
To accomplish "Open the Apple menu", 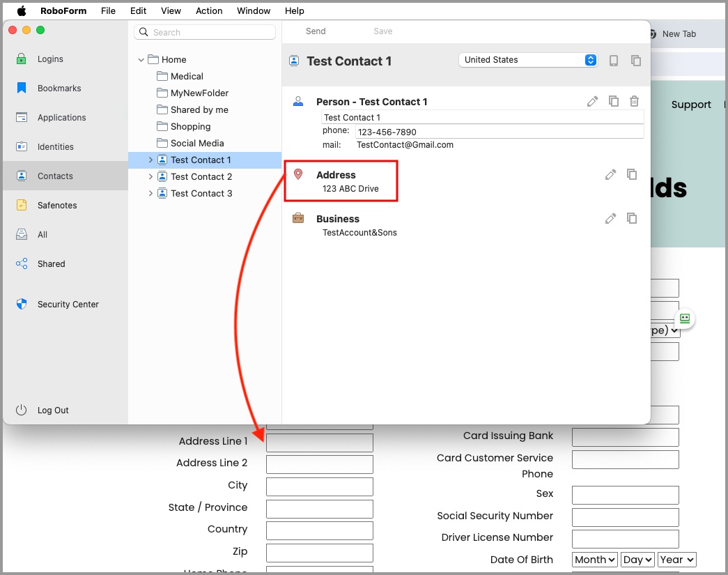I will click(22, 10).
